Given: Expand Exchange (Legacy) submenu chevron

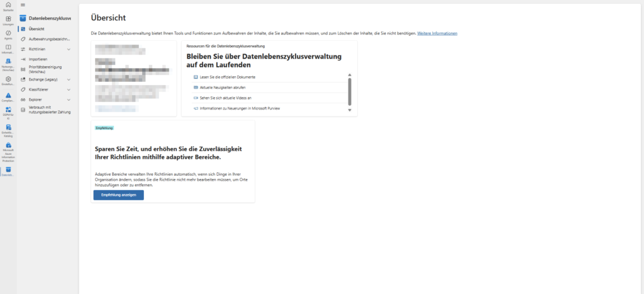Looking at the screenshot, I should [69, 79].
